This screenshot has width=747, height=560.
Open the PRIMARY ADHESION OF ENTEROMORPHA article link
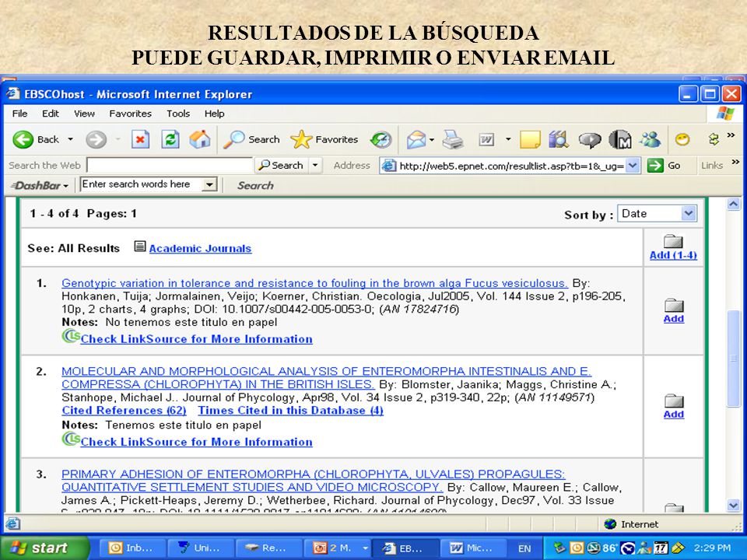(313, 481)
